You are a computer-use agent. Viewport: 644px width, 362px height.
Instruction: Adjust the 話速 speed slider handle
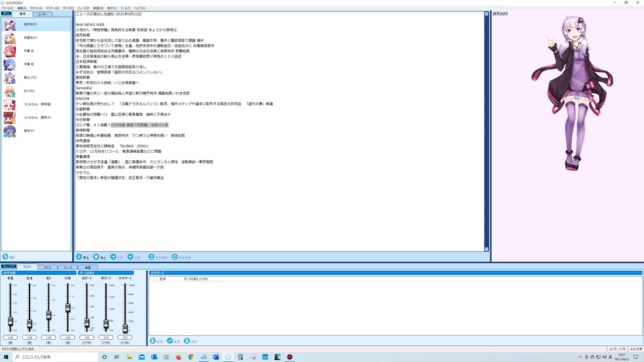[x=30, y=324]
